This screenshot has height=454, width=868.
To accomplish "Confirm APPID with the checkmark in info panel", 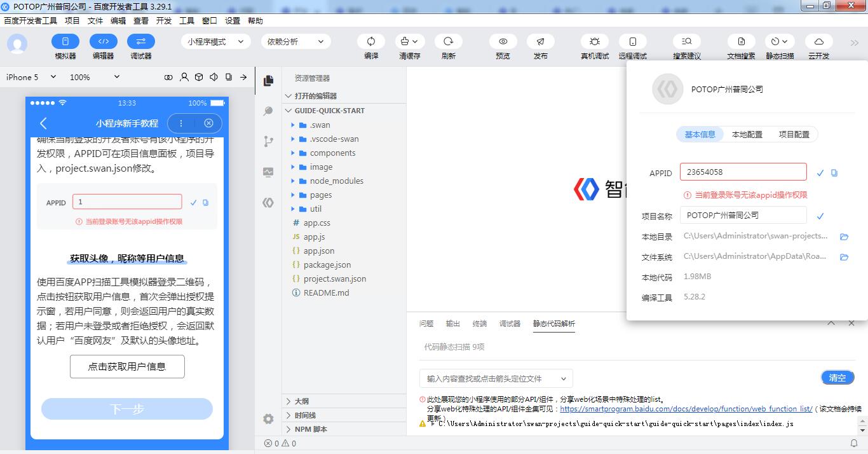I will (820, 173).
